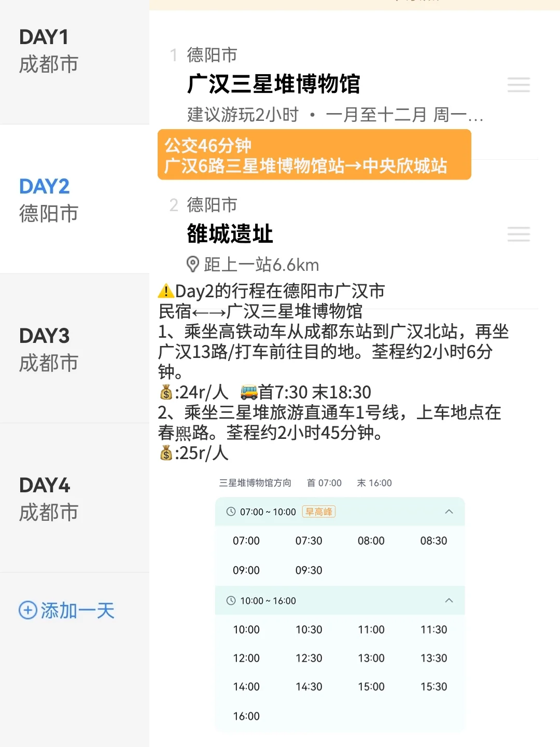Select the 14:30 departure time

pos(309,687)
